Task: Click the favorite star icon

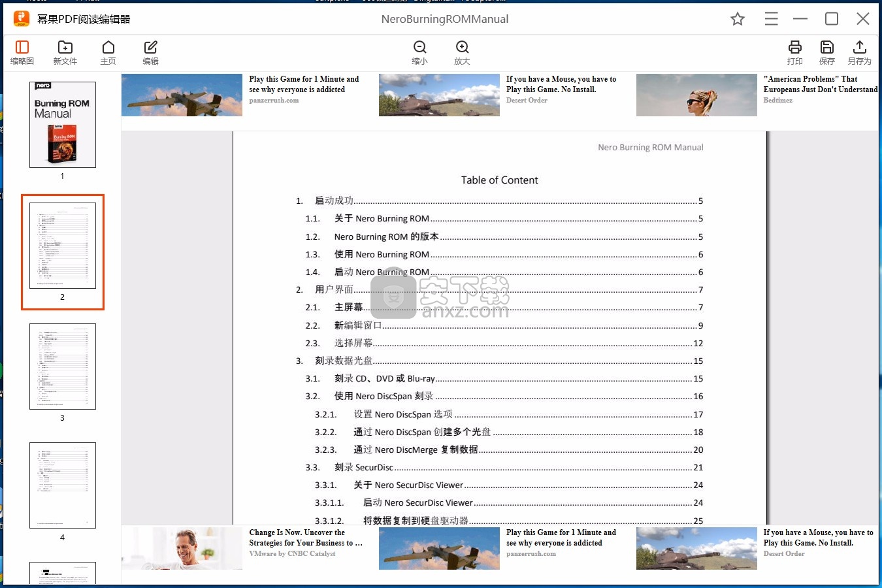Action: [738, 19]
